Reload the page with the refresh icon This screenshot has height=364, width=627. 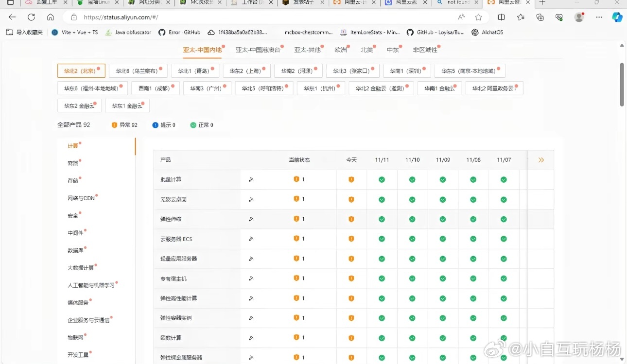(x=31, y=17)
